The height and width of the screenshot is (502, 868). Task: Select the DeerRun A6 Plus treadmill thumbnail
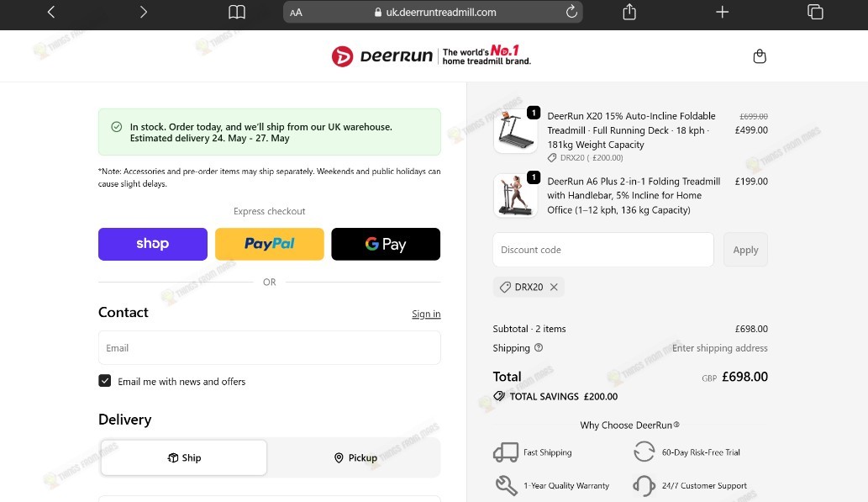pyautogui.click(x=515, y=195)
